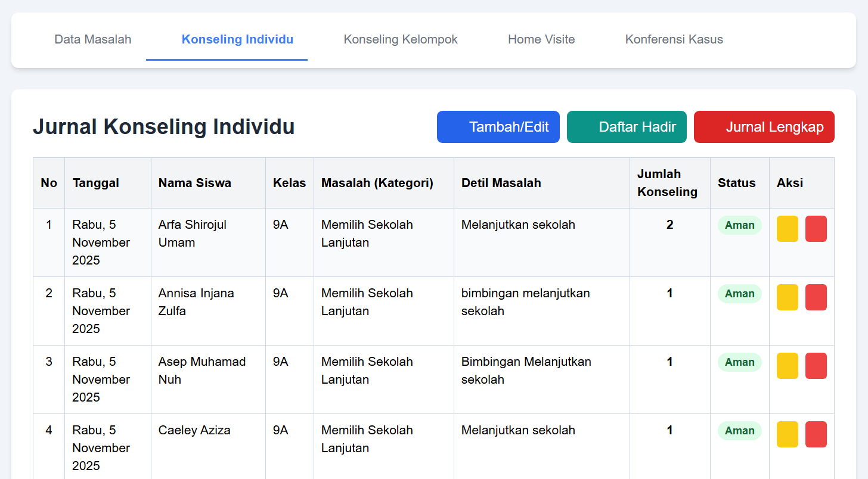
Task: Click the red delete icon for Asep Muhamad Nuh
Action: pos(816,366)
